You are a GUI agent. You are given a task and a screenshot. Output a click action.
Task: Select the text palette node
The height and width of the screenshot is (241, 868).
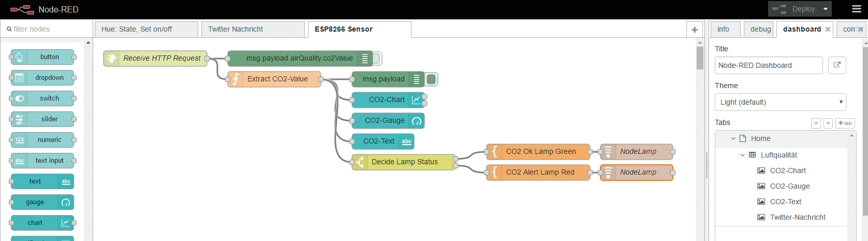(x=42, y=181)
